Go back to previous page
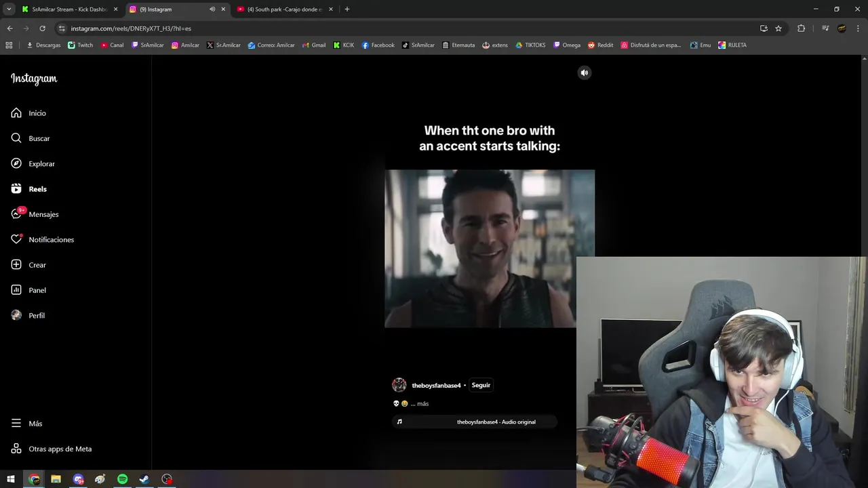868x488 pixels. point(9,28)
